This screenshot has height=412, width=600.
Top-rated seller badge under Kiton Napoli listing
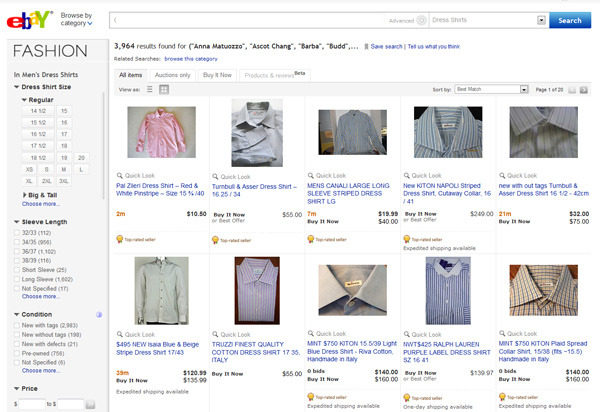coord(423,239)
